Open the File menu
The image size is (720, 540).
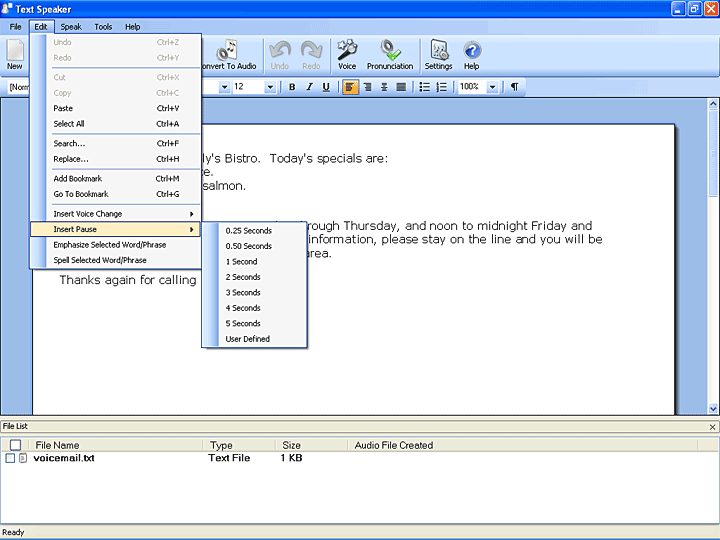16,27
